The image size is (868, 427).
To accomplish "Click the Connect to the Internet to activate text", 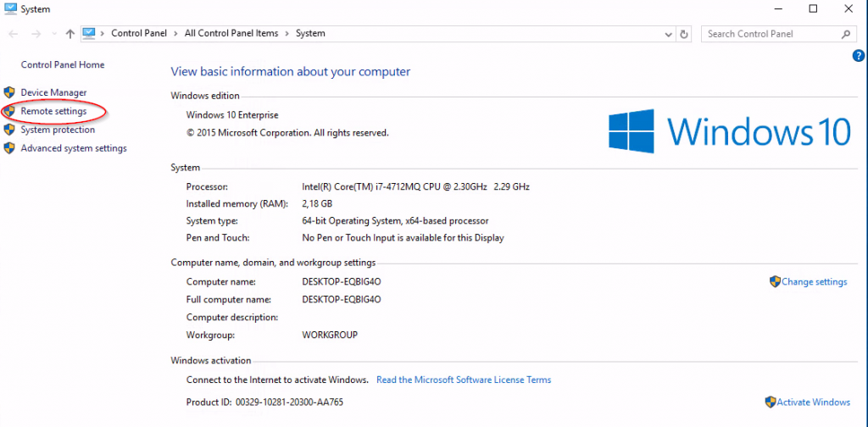I will click(277, 380).
